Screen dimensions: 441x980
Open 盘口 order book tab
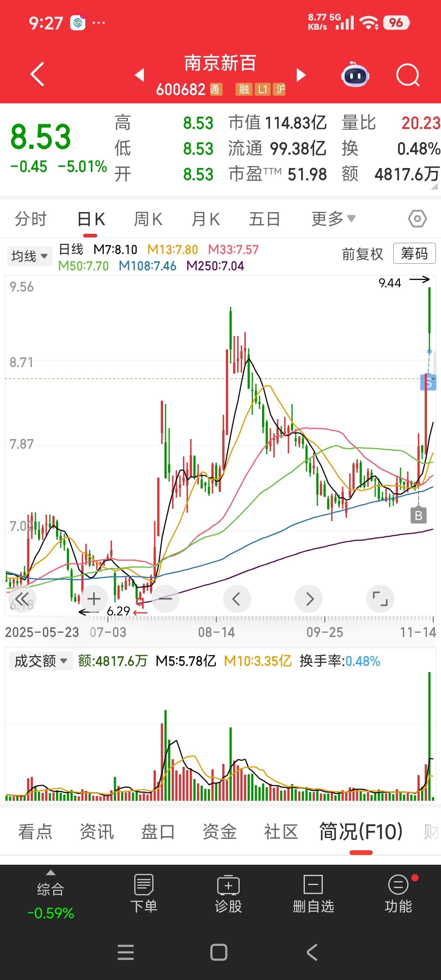point(158,831)
